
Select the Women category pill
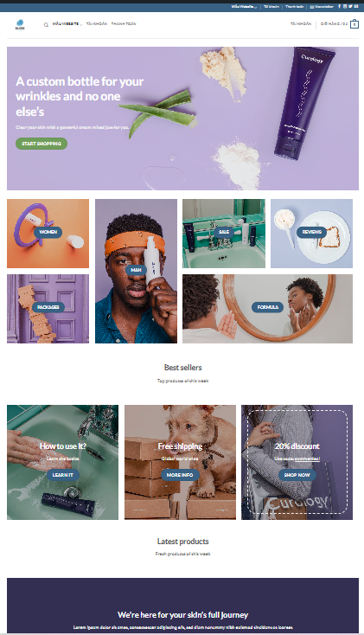click(48, 232)
